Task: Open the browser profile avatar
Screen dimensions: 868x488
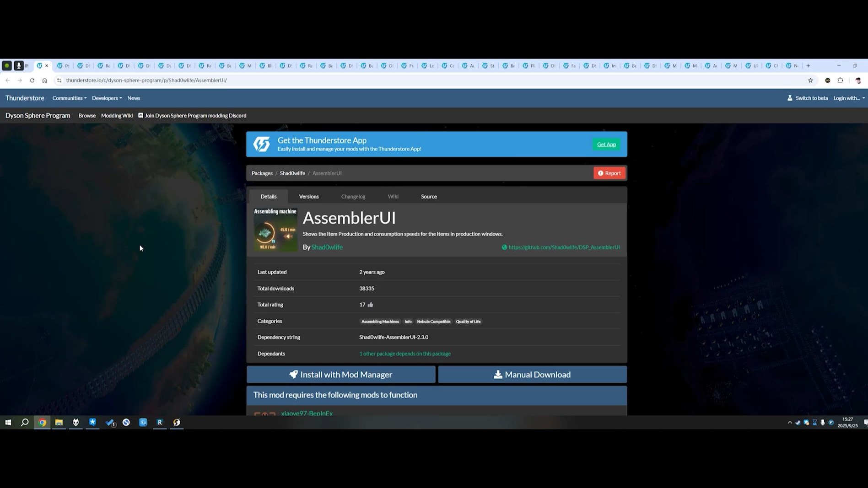Action: click(858, 80)
